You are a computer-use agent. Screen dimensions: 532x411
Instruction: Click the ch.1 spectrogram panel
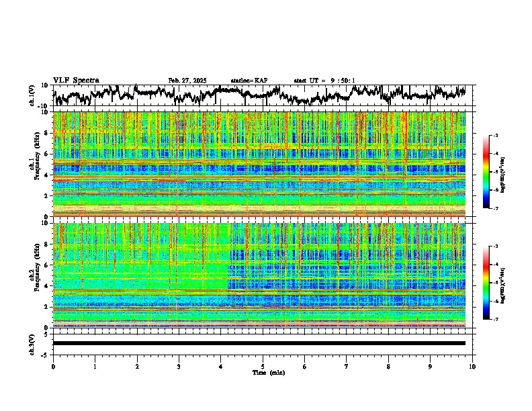pos(259,164)
